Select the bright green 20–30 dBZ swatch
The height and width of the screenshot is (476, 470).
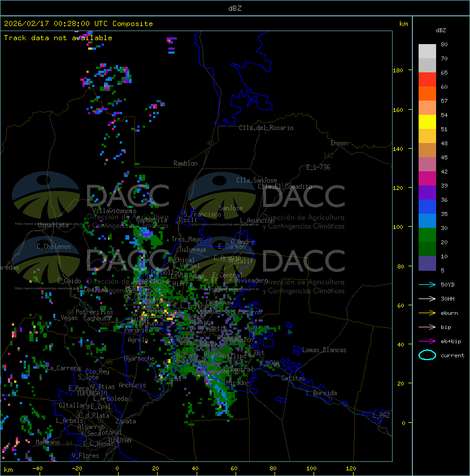[x=427, y=235]
